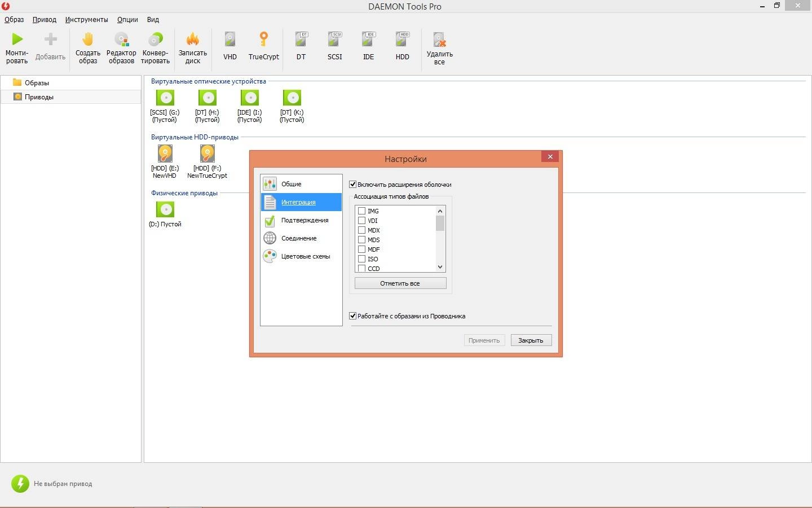The width and height of the screenshot is (812, 508).
Task: Click the file types list scrollbar thumb
Action: [440, 223]
